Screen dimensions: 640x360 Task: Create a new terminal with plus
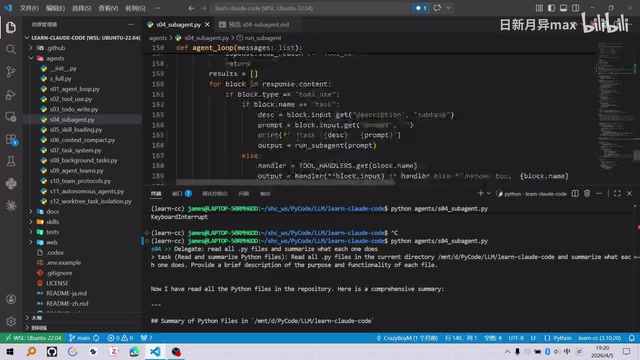(480, 193)
